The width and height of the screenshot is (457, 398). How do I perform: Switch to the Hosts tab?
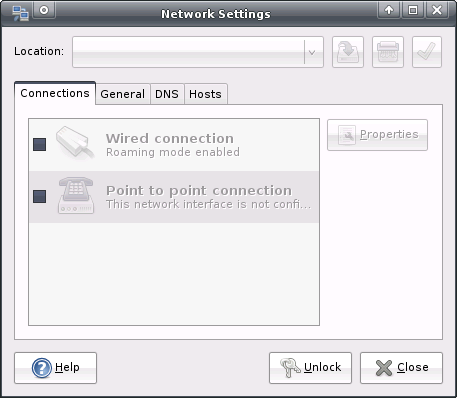pos(205,94)
